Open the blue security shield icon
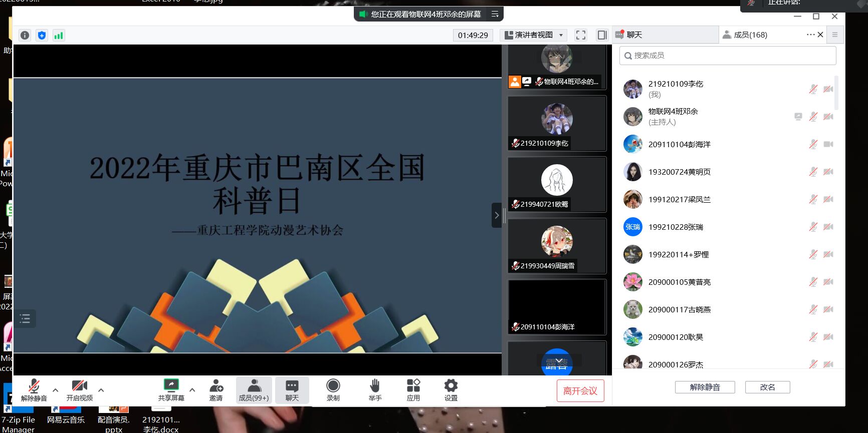This screenshot has height=433, width=868. pyautogui.click(x=42, y=36)
